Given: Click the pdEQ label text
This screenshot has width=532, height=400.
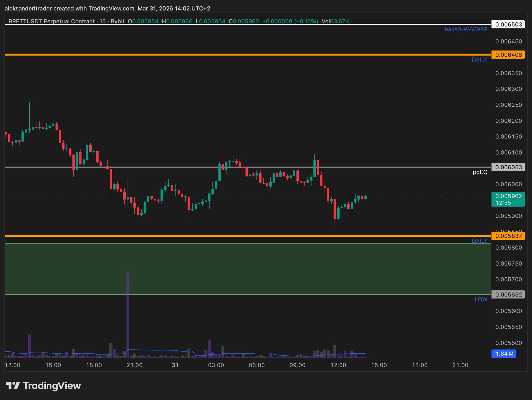Looking at the screenshot, I should tap(480, 172).
